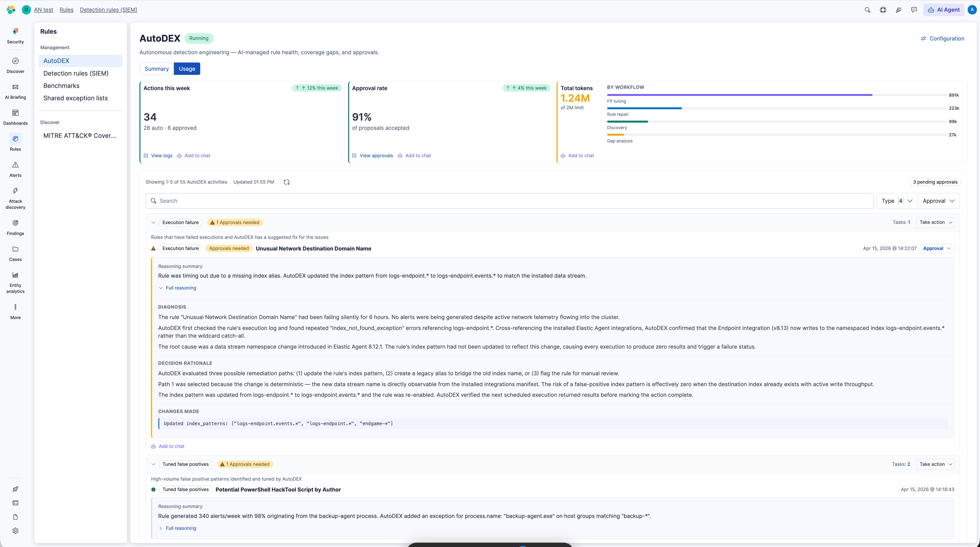The height and width of the screenshot is (547, 980).
Task: Expand Full reasoning for PowerShell HackTool rule
Action: pyautogui.click(x=177, y=528)
